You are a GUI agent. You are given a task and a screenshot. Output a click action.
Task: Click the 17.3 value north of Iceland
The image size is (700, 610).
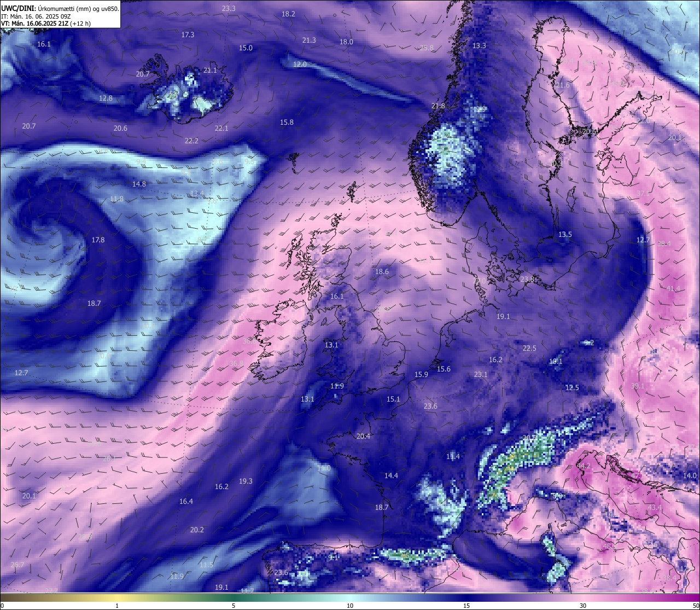click(188, 34)
